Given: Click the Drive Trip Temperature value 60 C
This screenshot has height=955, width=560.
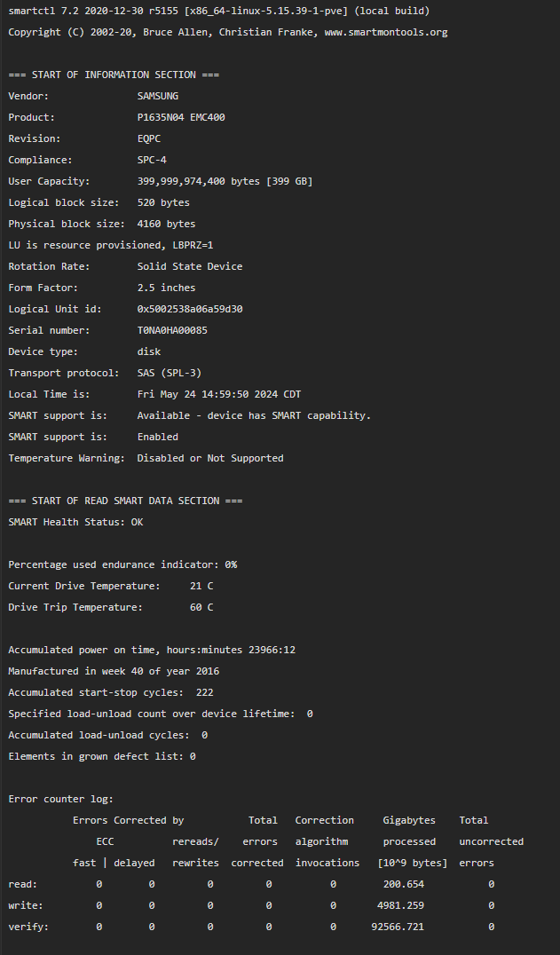Looking at the screenshot, I should click(201, 607).
